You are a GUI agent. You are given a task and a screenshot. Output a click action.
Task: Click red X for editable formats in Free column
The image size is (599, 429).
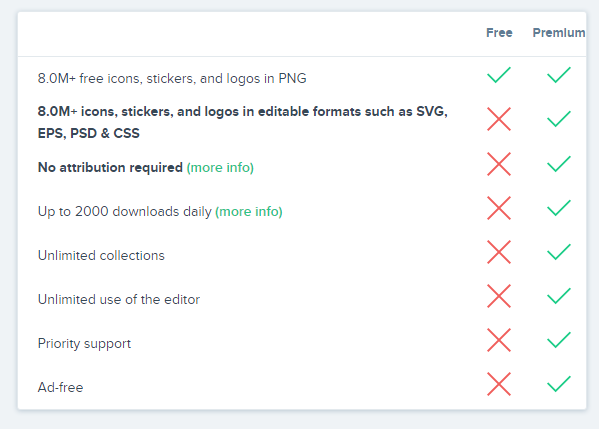click(x=499, y=119)
